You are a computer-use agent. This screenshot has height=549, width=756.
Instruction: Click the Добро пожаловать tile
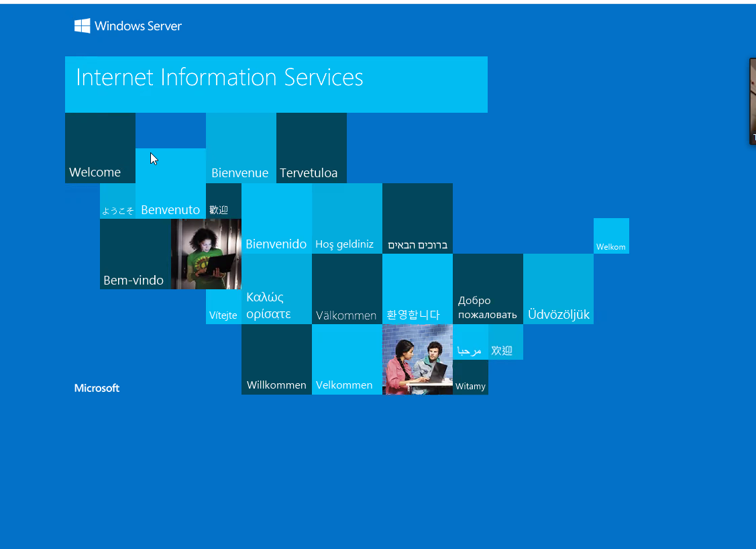coord(488,289)
